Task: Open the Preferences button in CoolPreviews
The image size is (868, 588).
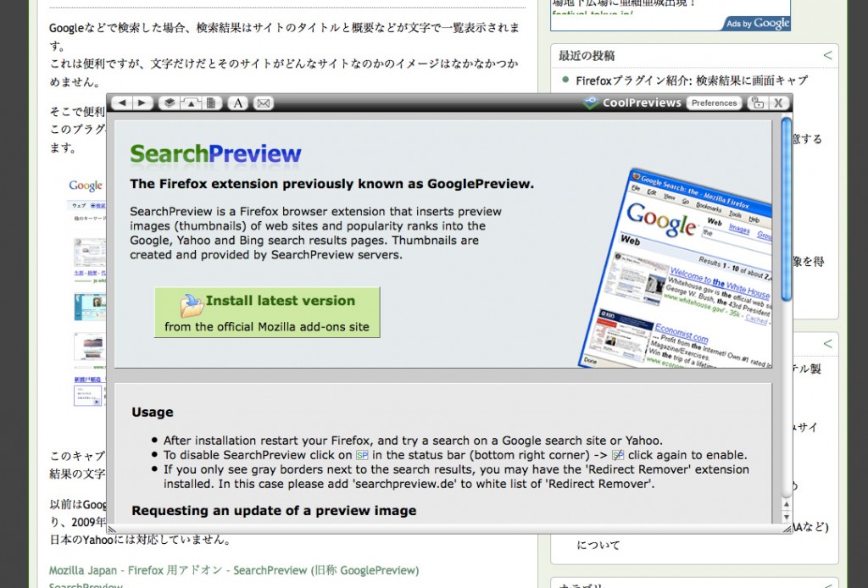Action: point(714,103)
